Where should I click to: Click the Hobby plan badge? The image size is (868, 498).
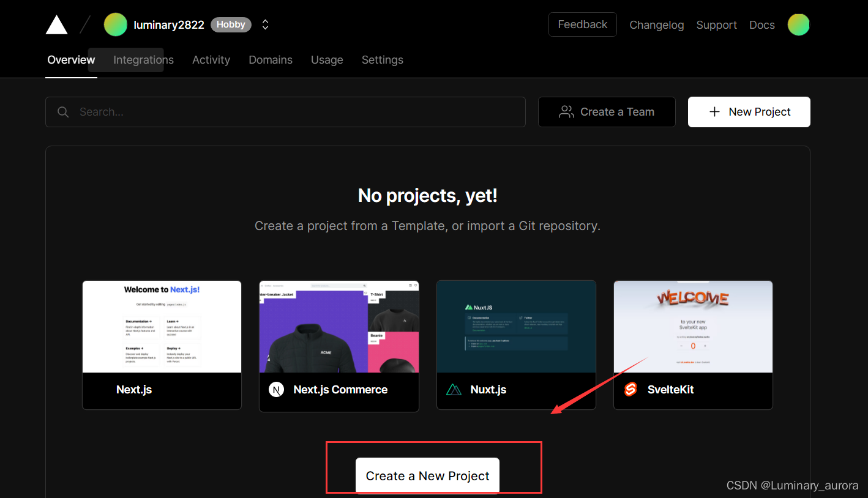point(231,24)
